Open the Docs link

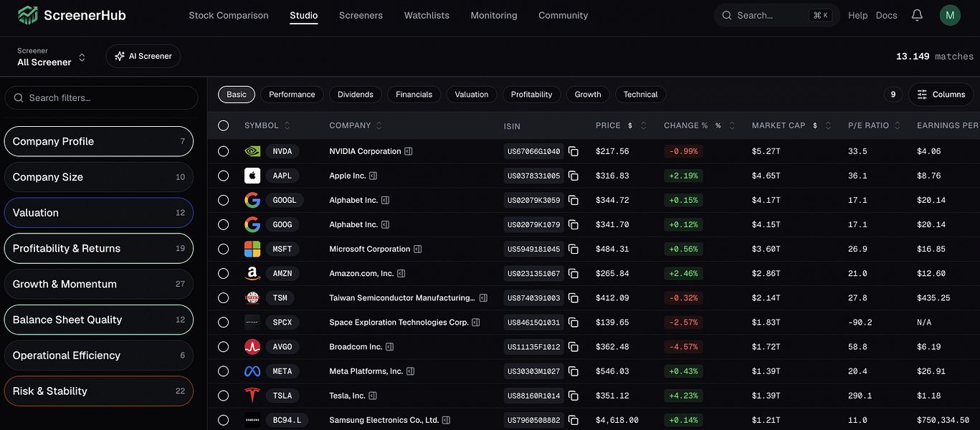tap(886, 15)
